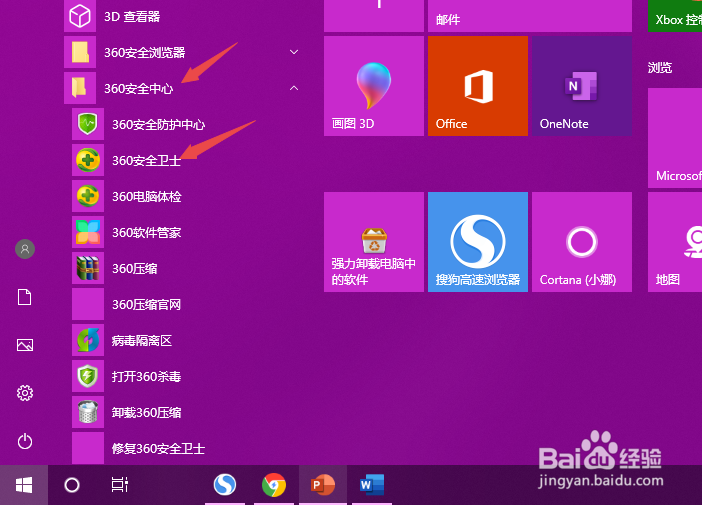Expand 360安全浏览器 folder chevron
This screenshot has width=702, height=505.
[294, 52]
